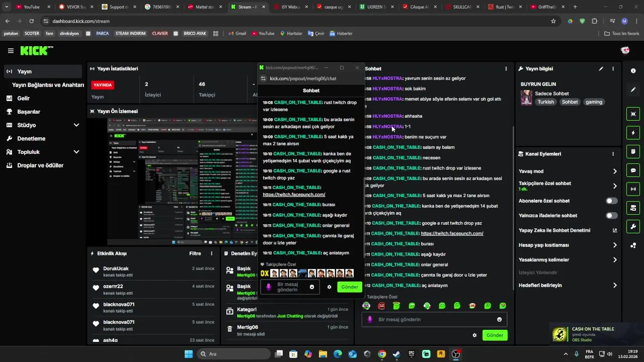644x362 pixels.
Task: Toggle the broadcast signal widget icon in the right rail
Action: point(633,189)
